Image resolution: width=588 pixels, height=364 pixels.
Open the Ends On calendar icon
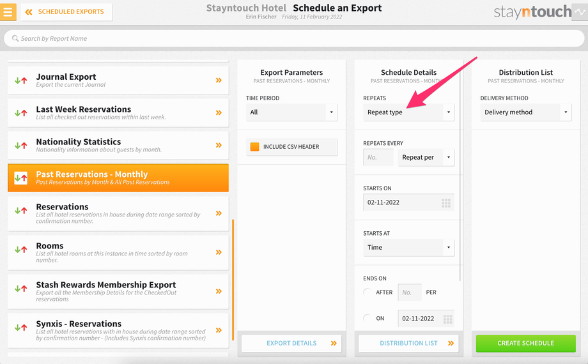tap(448, 319)
